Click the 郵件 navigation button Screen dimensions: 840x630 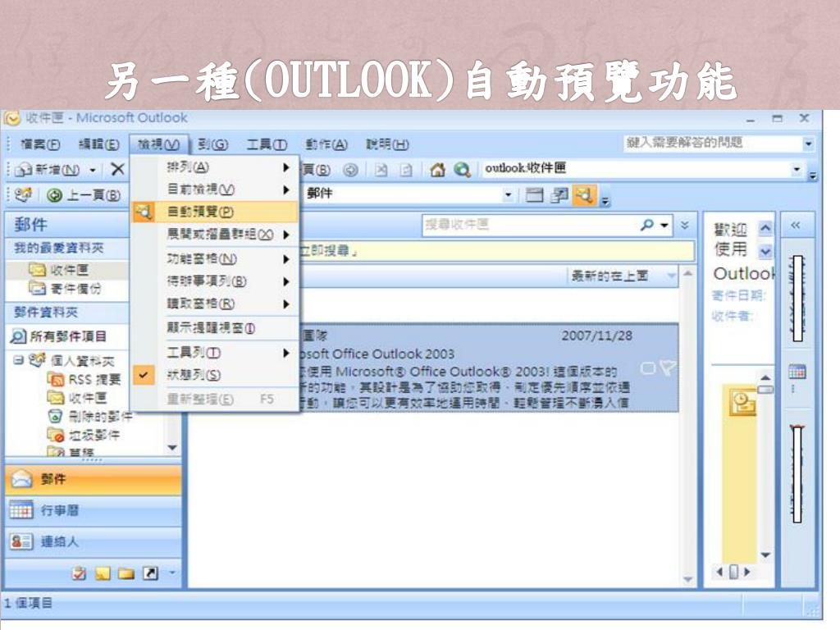tap(94, 479)
